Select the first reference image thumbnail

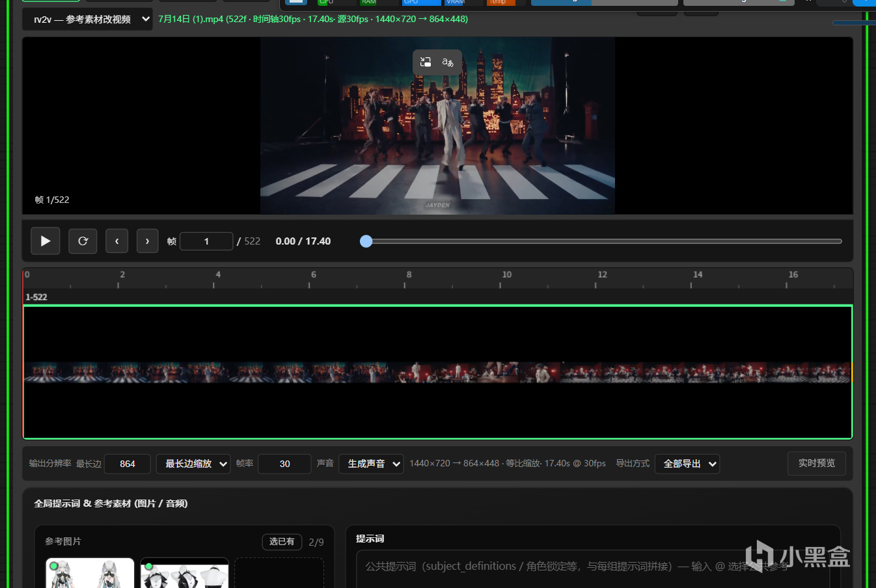(90, 573)
